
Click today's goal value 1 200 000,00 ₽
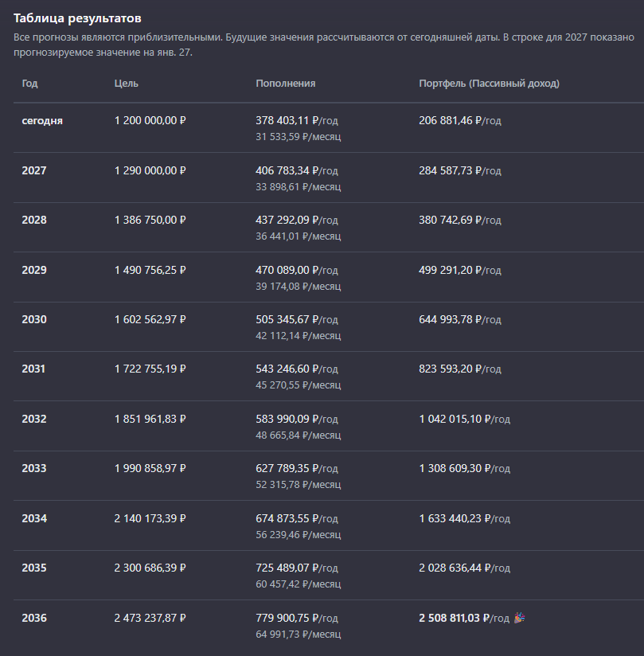pyautogui.click(x=150, y=121)
